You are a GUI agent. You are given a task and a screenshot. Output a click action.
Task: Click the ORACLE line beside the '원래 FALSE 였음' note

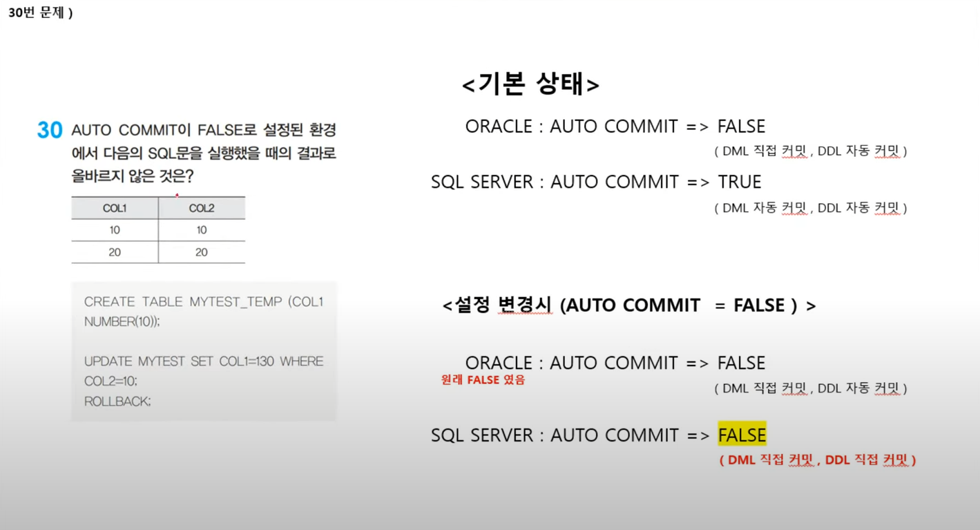point(615,363)
